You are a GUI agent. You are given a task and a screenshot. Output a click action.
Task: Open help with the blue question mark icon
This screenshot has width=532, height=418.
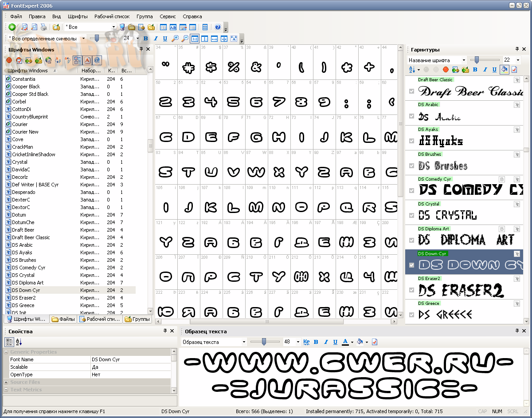tap(218, 28)
